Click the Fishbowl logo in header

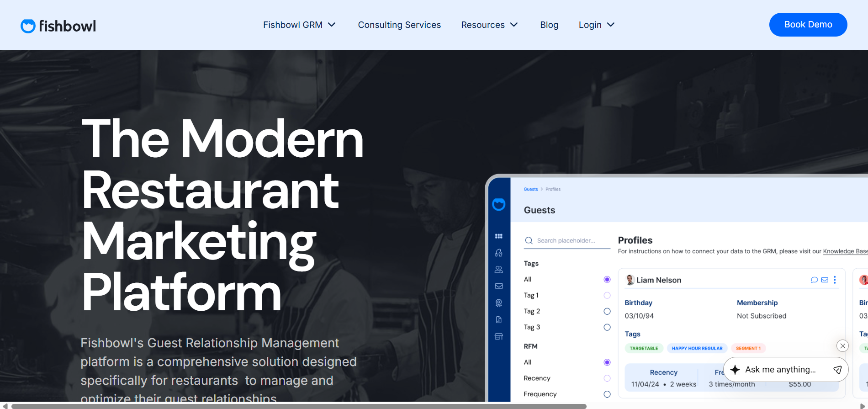click(x=58, y=26)
